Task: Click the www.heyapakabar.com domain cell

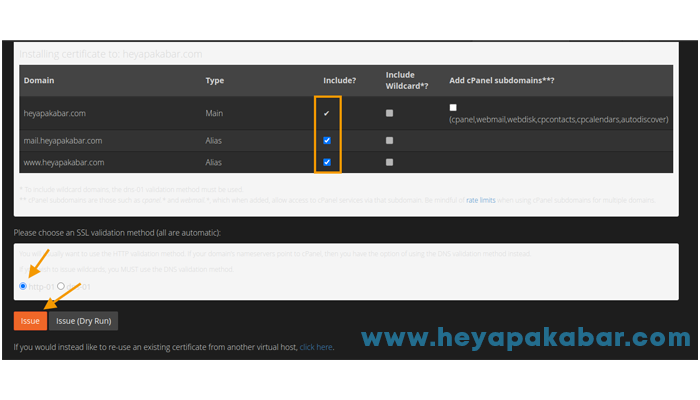Action: (64, 162)
